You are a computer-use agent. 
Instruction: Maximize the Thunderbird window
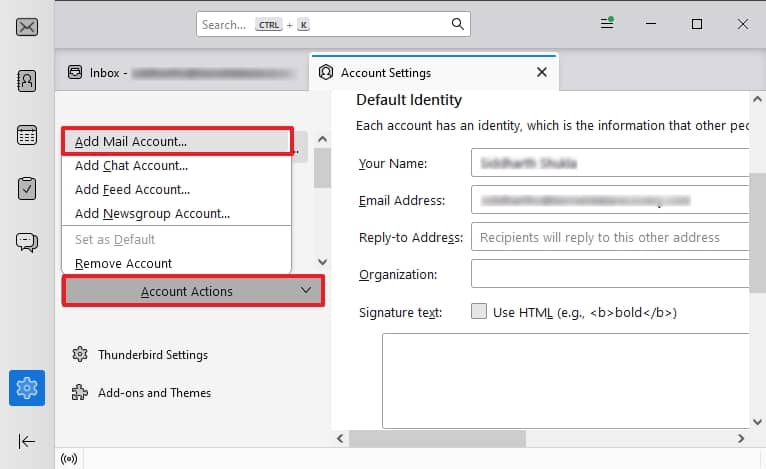pos(697,23)
